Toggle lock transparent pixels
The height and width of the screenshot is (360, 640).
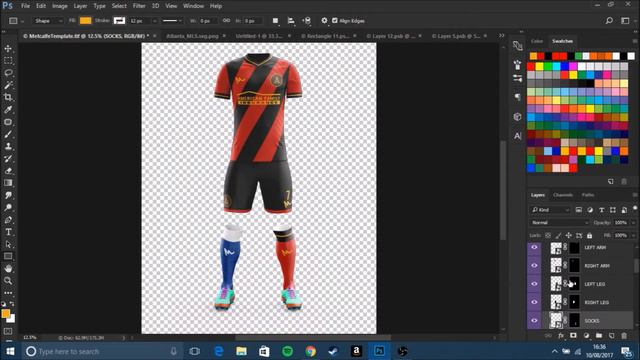pyautogui.click(x=548, y=236)
